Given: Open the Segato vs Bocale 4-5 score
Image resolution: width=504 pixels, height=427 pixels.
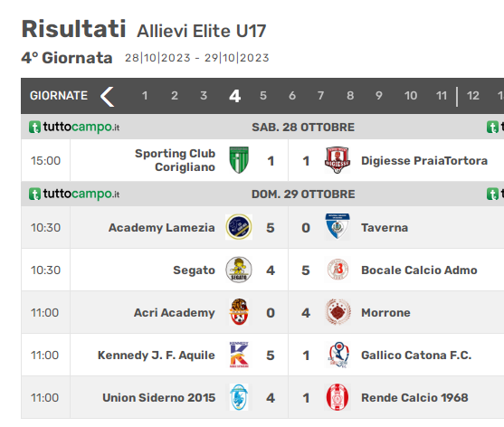Looking at the screenshot, I should (288, 270).
